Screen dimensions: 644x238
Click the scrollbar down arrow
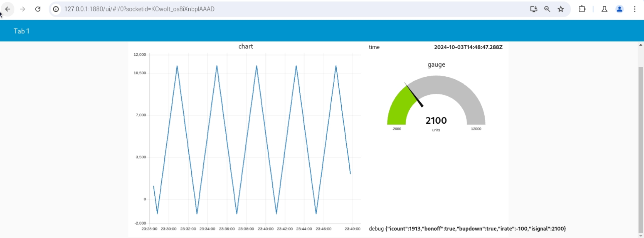(x=641, y=236)
